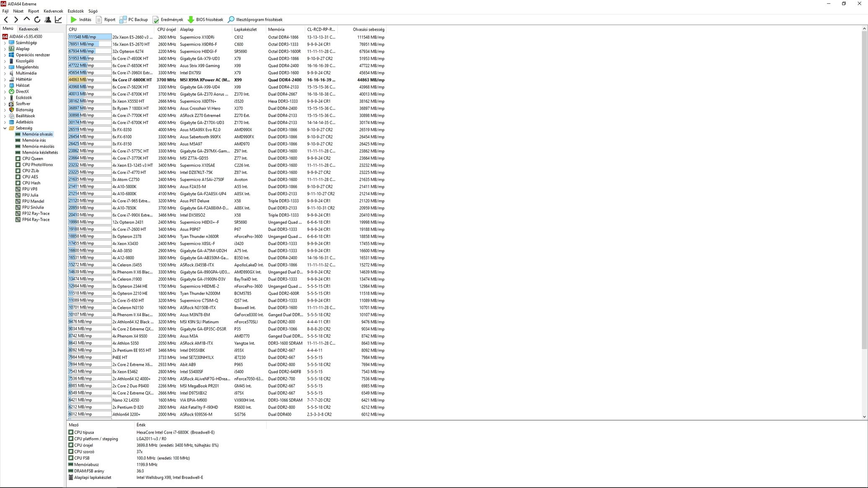Image resolution: width=868 pixels, height=488 pixels.
Task: Open the Eszközök menu
Action: tap(75, 11)
